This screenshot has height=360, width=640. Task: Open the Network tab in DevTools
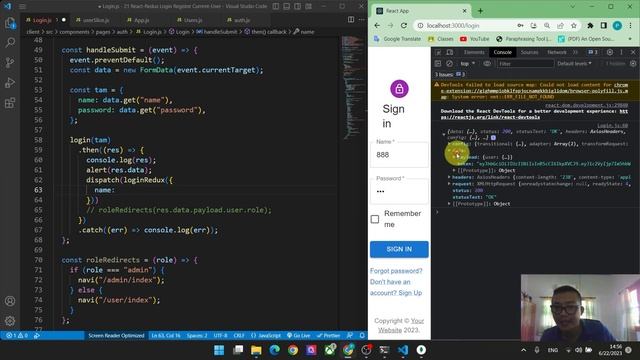(557, 52)
